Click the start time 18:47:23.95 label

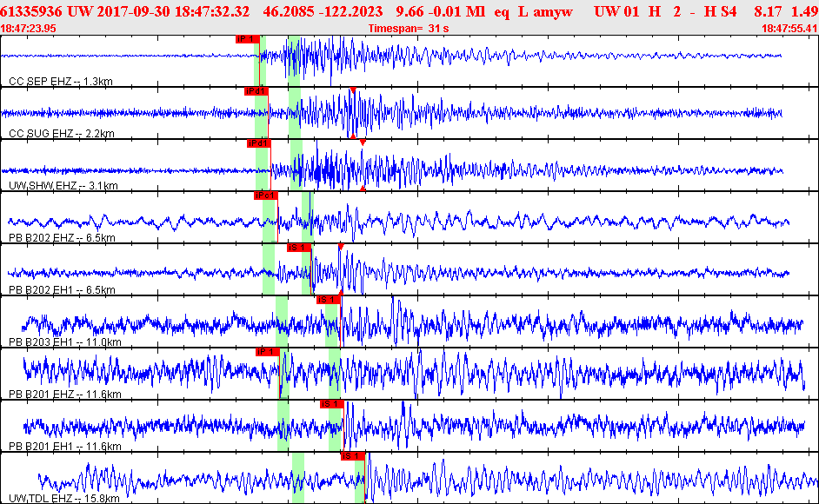click(x=28, y=29)
